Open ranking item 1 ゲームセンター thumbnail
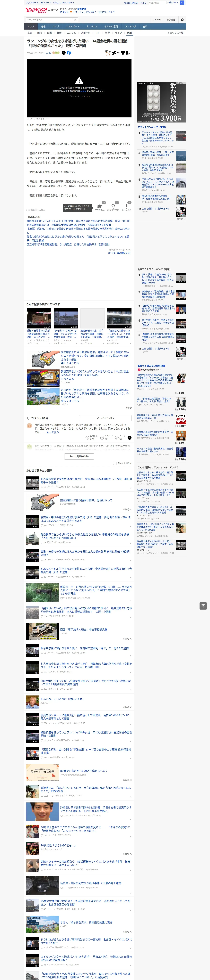210x980 pixels. pos(181,136)
